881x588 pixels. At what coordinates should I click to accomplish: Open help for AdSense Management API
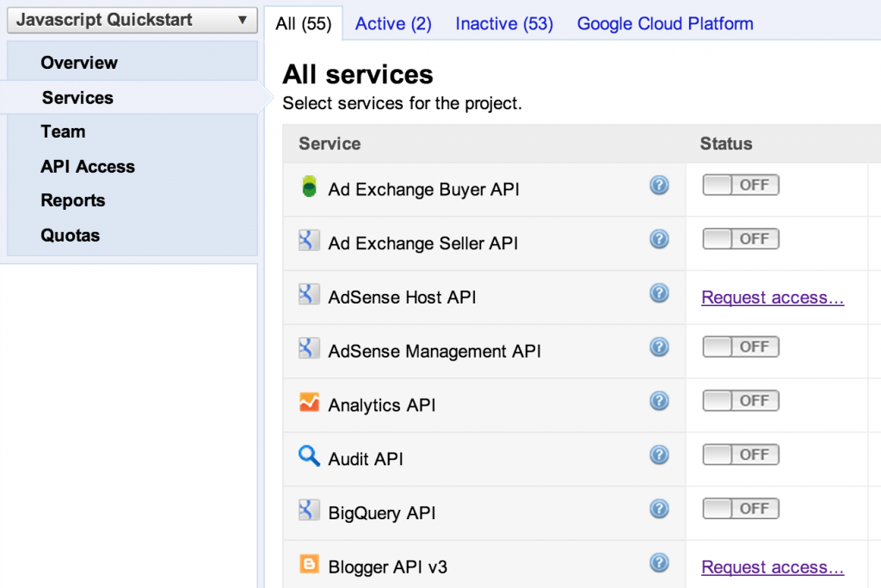(x=659, y=347)
